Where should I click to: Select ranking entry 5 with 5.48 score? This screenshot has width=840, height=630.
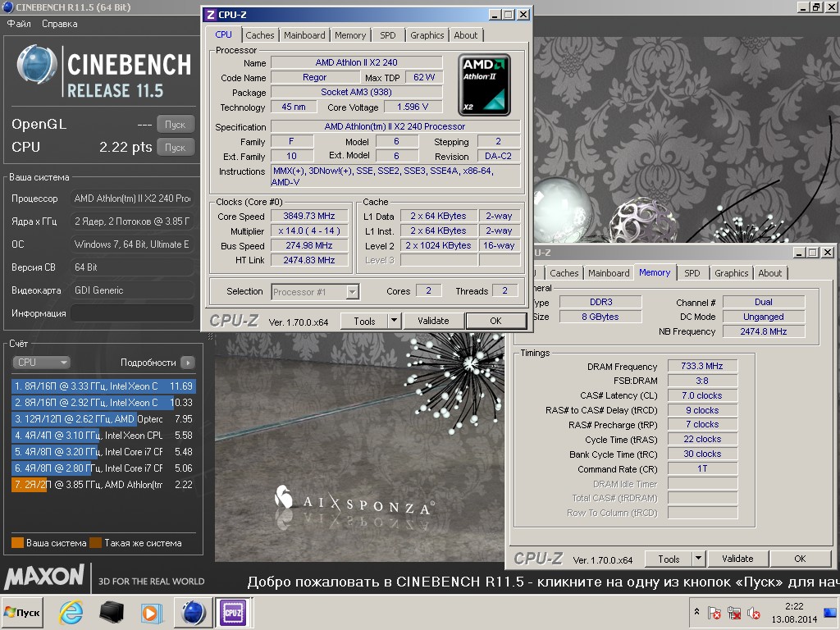[103, 452]
